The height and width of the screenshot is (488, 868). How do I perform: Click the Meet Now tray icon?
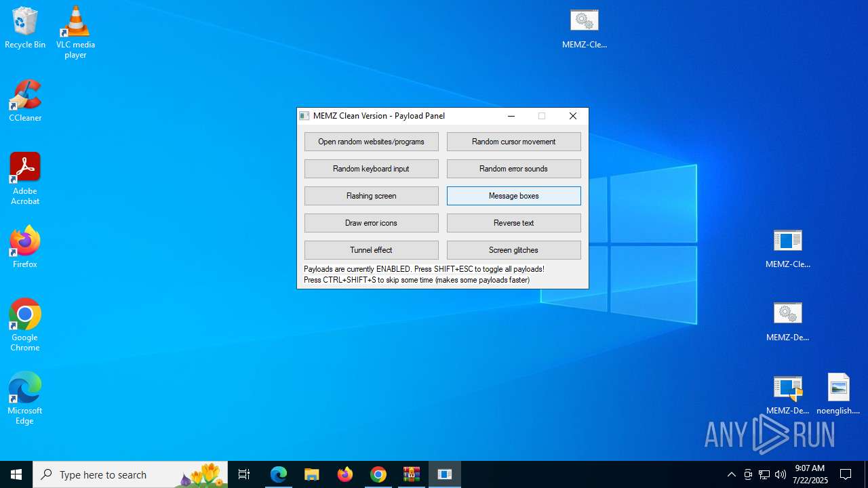click(x=748, y=474)
